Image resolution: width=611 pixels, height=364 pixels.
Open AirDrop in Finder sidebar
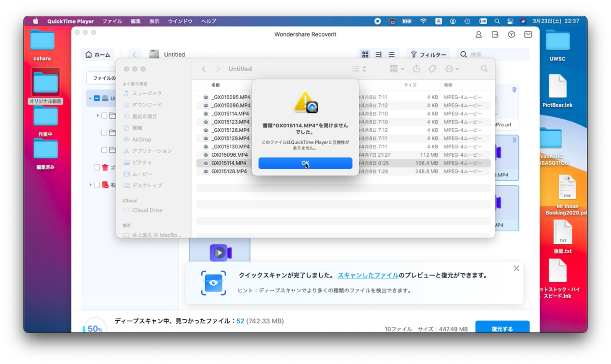pos(137,139)
